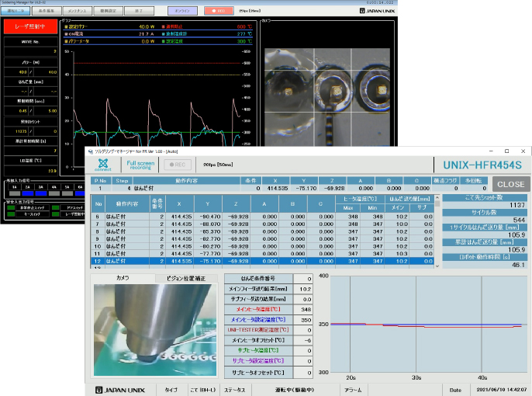Image resolution: width=532 pixels, height=396 pixels.
Task: Click the front window app title icon
Action: tap(90, 151)
